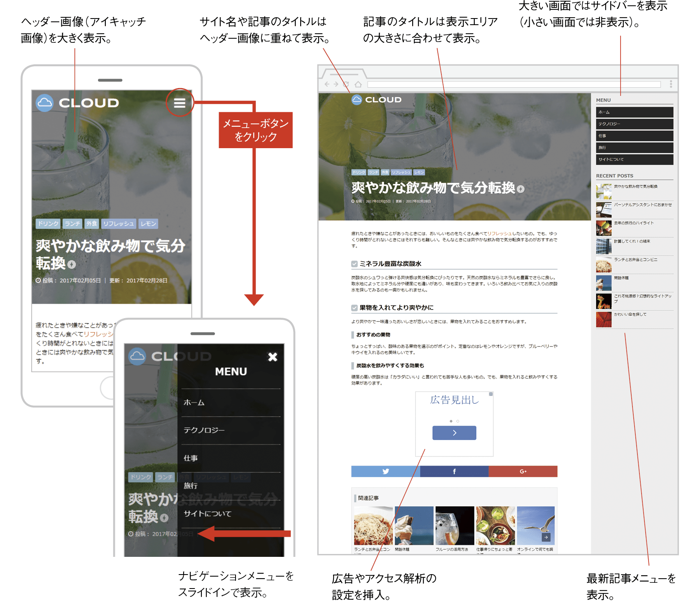Close the slide-in MENU with the X icon

pyautogui.click(x=273, y=357)
